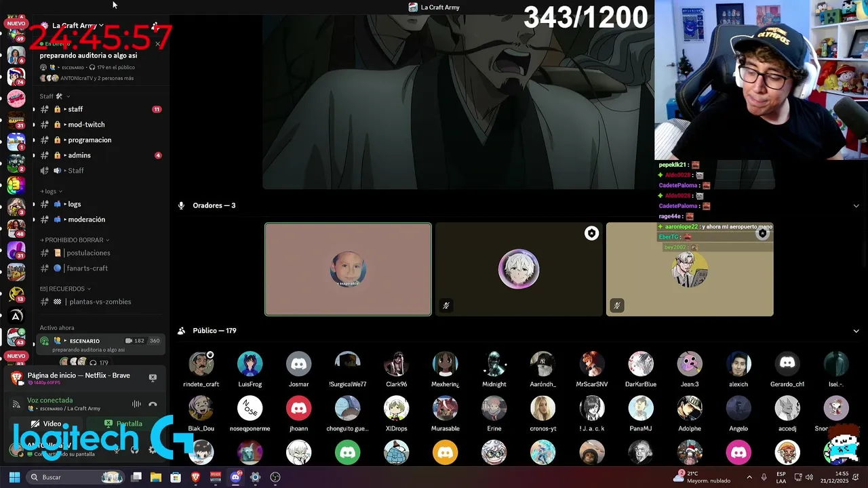The image size is (868, 488).
Task: Open PanaMJ audience avatar
Action: 640,409
